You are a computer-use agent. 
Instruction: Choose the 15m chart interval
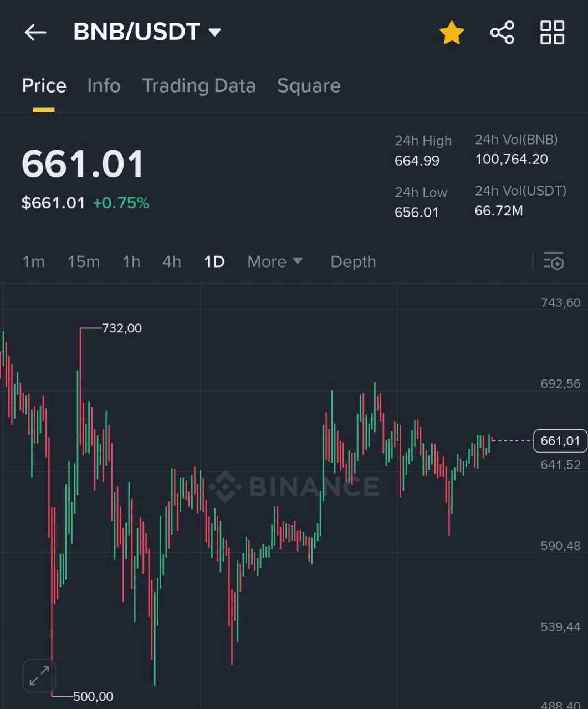(x=84, y=261)
